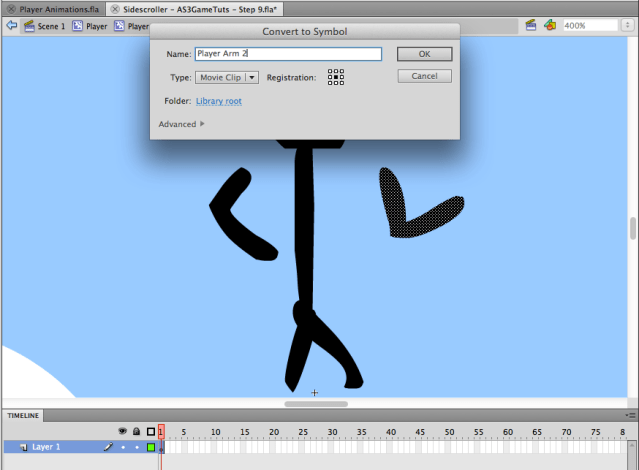Open Edit Symbols icon
Image resolution: width=639 pixels, height=470 pixels.
pyautogui.click(x=550, y=25)
